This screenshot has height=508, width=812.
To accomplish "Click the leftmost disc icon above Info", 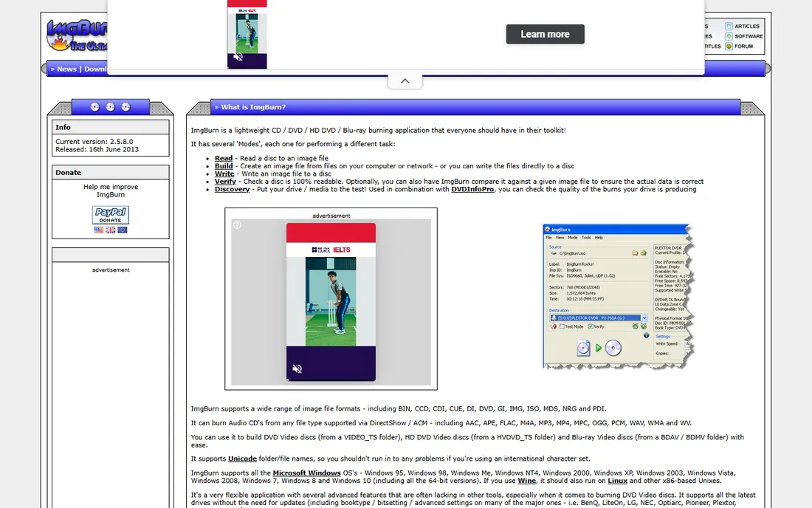I will tap(94, 107).
